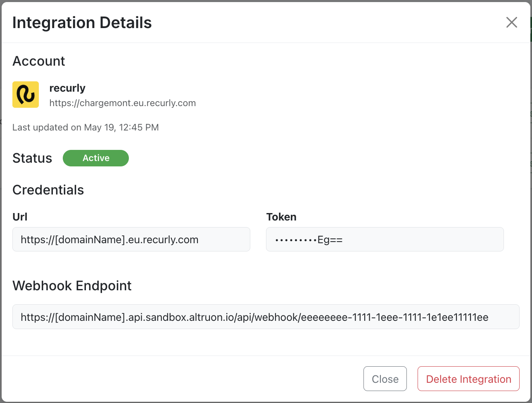This screenshot has width=532, height=403.
Task: Click the Webhook Endpoint URL field
Action: (266, 317)
